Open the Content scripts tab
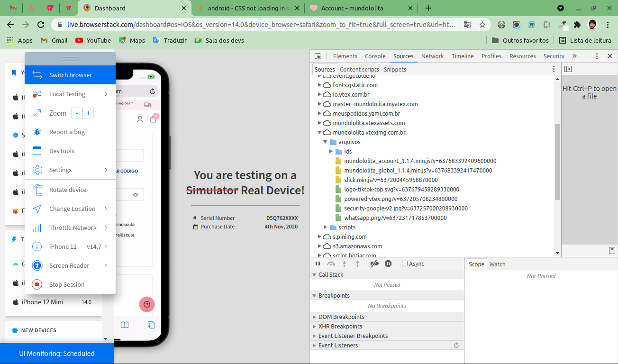618x364 pixels. pyautogui.click(x=360, y=69)
